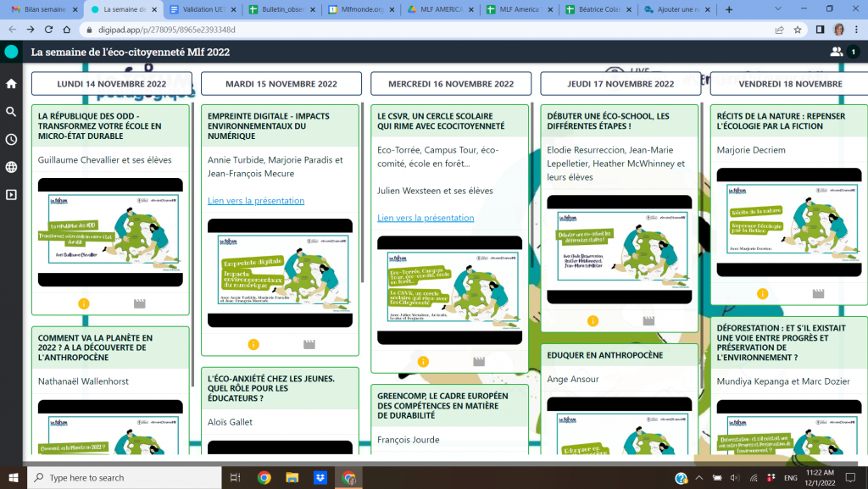This screenshot has width=868, height=489.
Task: Click Mardi 15 Novembre 2022 column header
Action: tap(281, 84)
